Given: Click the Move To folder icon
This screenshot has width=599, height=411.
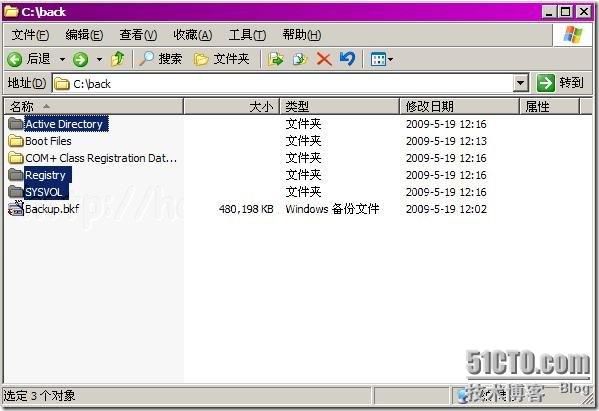Looking at the screenshot, I should 275,59.
